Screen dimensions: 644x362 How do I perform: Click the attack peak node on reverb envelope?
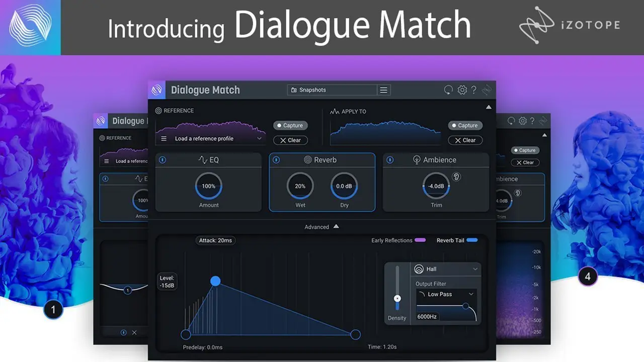click(x=215, y=281)
